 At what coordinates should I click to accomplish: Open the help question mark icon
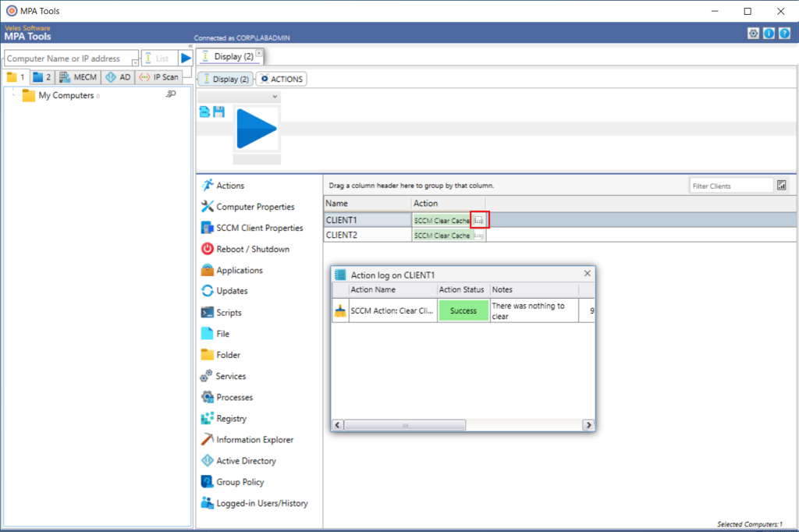pos(784,34)
